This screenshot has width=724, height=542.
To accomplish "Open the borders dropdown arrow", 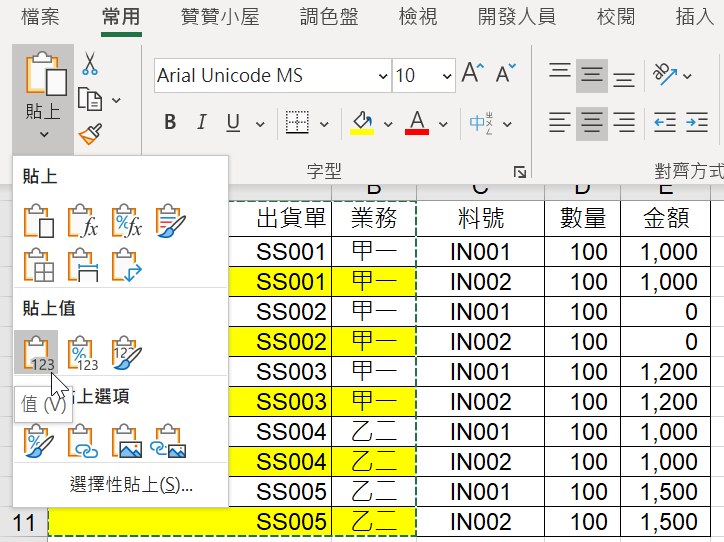I will point(324,124).
